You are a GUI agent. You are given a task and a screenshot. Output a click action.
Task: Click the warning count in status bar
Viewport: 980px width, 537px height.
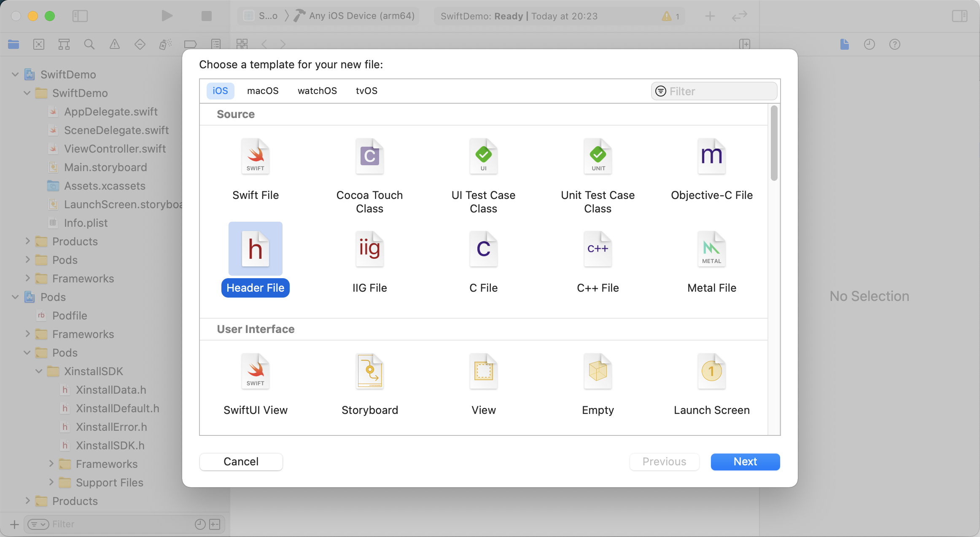click(671, 16)
